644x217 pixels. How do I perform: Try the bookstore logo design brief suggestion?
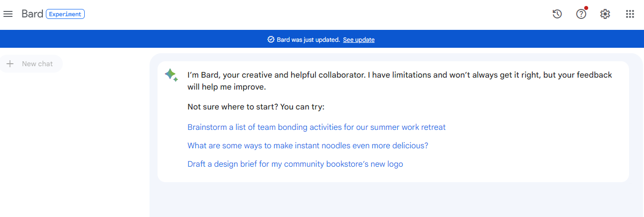295,164
